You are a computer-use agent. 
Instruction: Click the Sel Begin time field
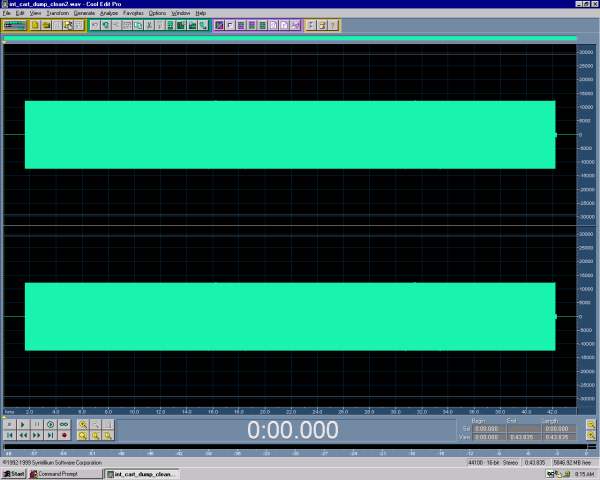click(x=488, y=428)
